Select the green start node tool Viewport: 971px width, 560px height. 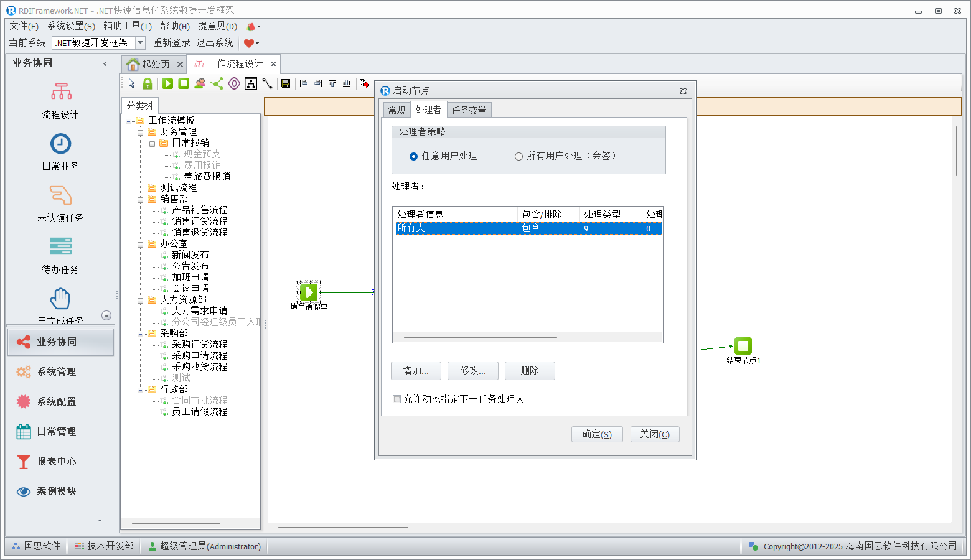tap(167, 83)
